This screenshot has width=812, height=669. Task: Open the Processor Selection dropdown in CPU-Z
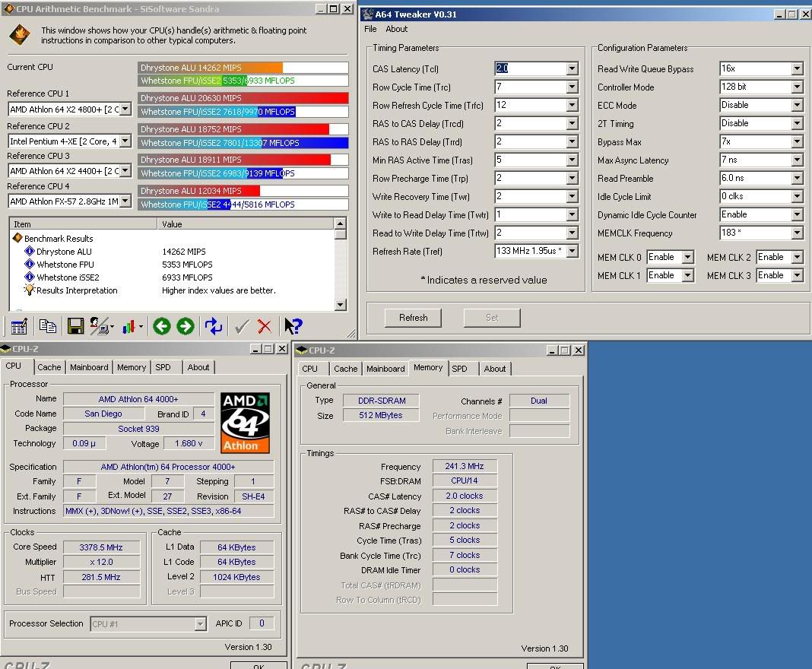(x=201, y=624)
